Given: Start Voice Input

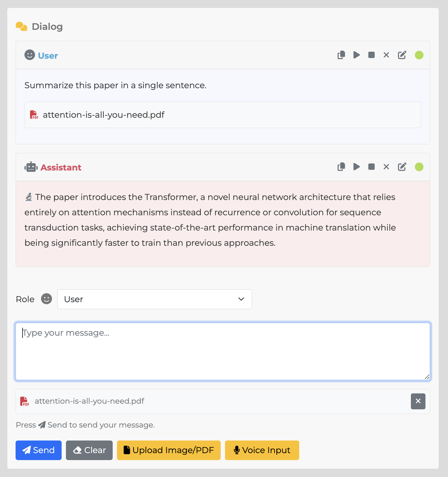Looking at the screenshot, I should pyautogui.click(x=262, y=450).
